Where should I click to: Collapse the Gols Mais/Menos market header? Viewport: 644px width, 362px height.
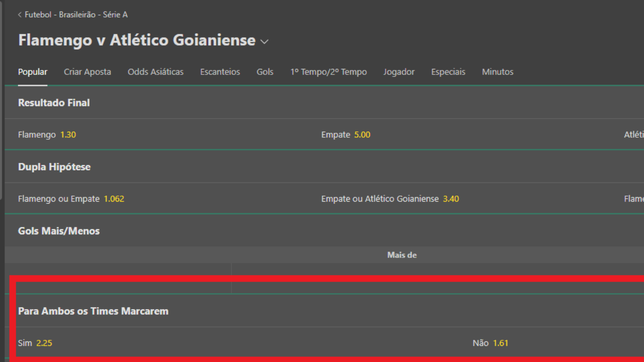point(325,231)
